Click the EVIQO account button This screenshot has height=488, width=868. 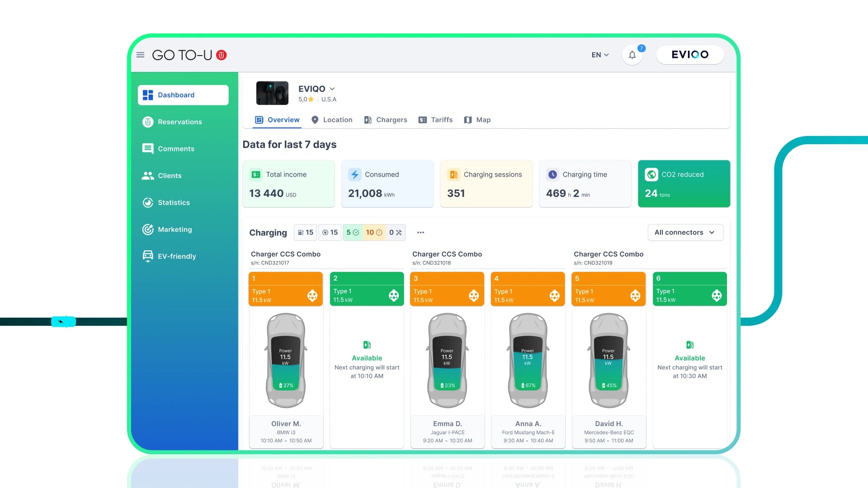[x=690, y=55]
